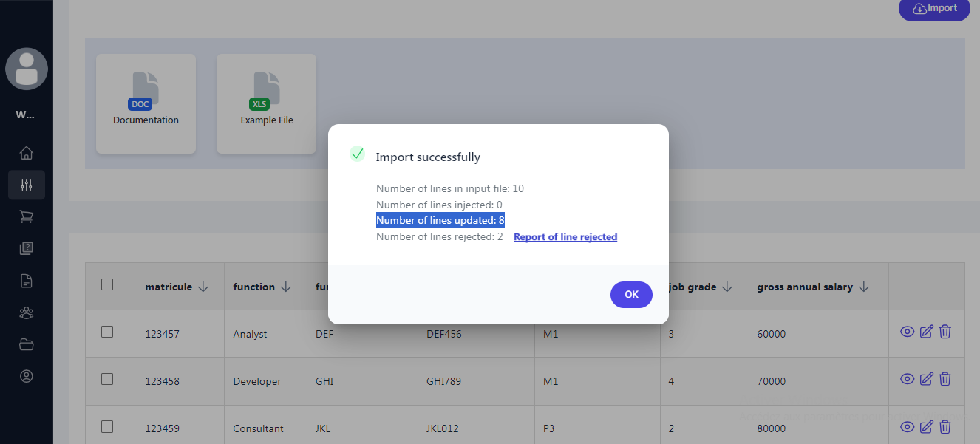Open the shopping cart sidebar icon
This screenshot has height=444, width=980.
tap(27, 216)
